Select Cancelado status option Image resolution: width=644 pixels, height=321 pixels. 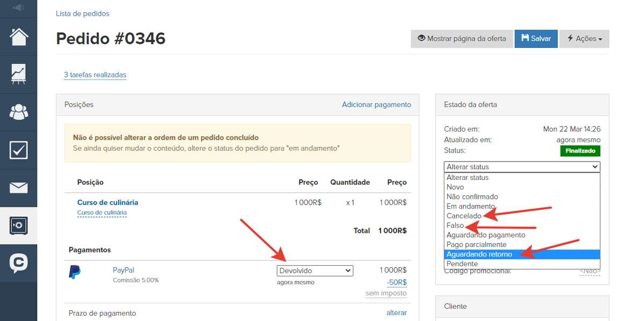464,216
